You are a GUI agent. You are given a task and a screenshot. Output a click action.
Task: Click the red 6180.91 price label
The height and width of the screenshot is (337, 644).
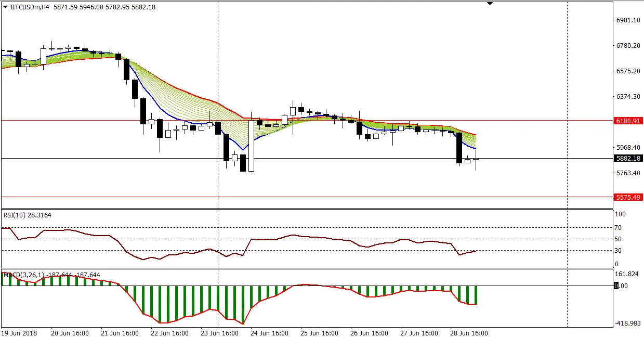628,120
